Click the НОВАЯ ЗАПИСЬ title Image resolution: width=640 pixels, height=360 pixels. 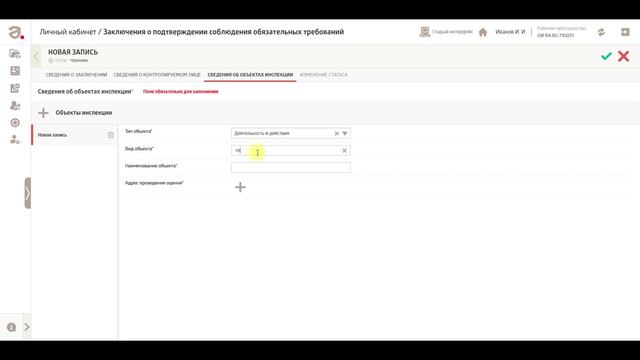[73, 52]
